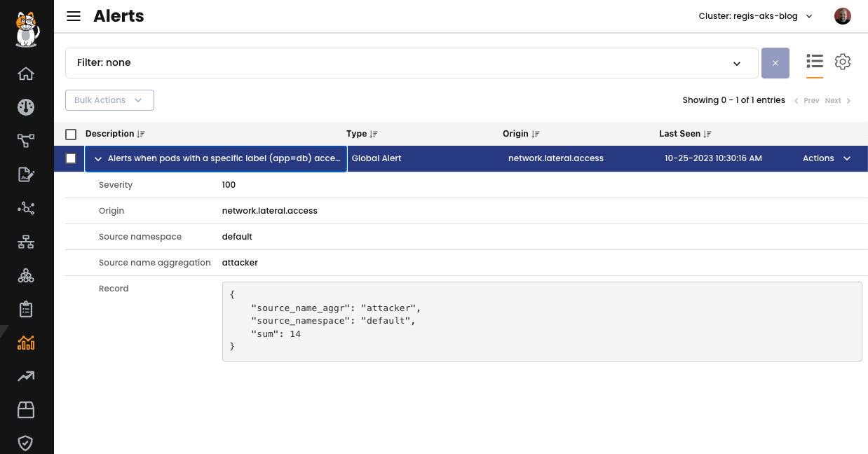This screenshot has height=454, width=868.
Task: Open alerts configuration gear icon
Action: coord(843,62)
